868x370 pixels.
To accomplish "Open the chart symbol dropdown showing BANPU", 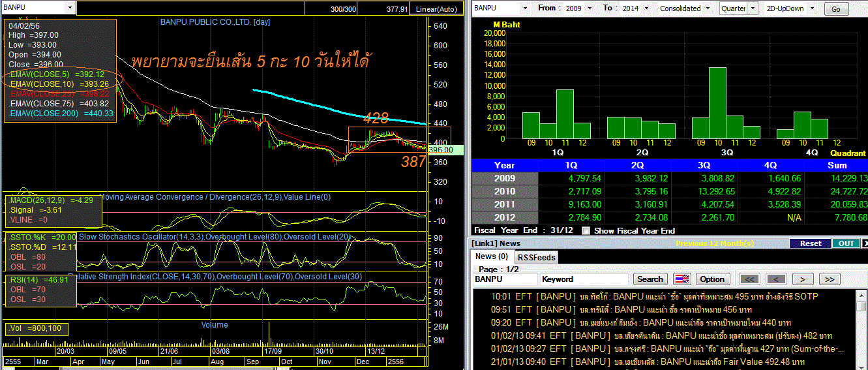I will 70,8.
